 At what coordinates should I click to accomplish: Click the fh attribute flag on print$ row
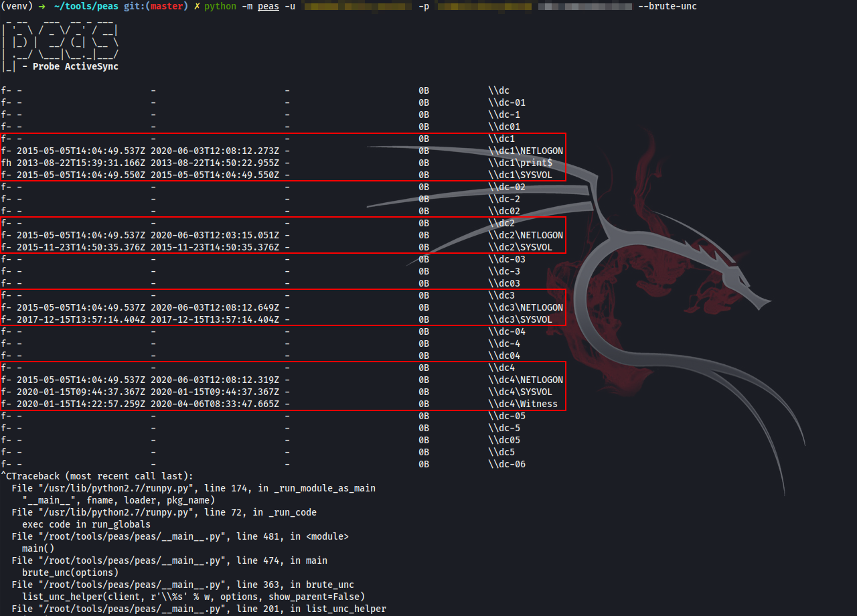[6, 163]
